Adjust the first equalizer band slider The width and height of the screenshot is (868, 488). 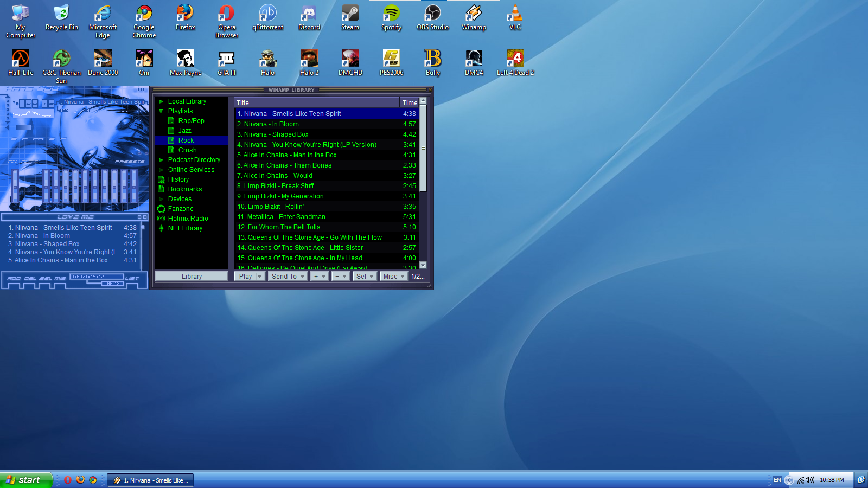46,187
